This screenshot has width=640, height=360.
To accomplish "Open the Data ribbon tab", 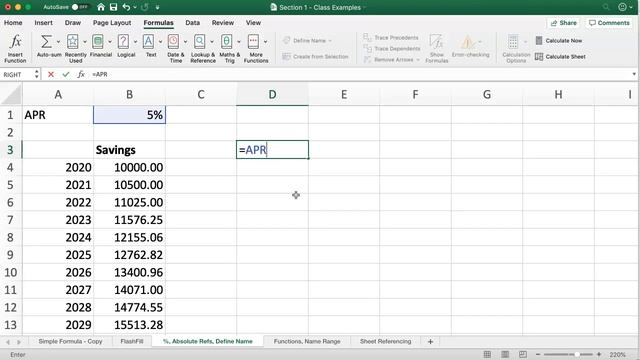I will (x=192, y=23).
